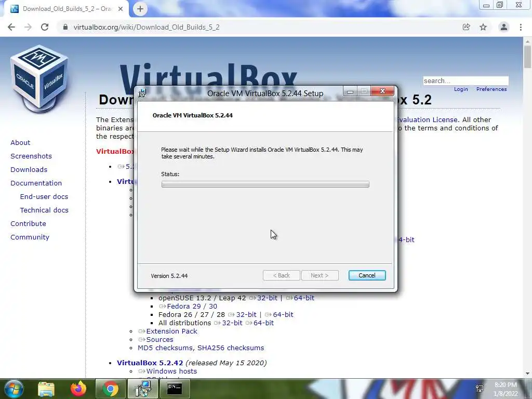Click the Status: label in setup

(170, 174)
